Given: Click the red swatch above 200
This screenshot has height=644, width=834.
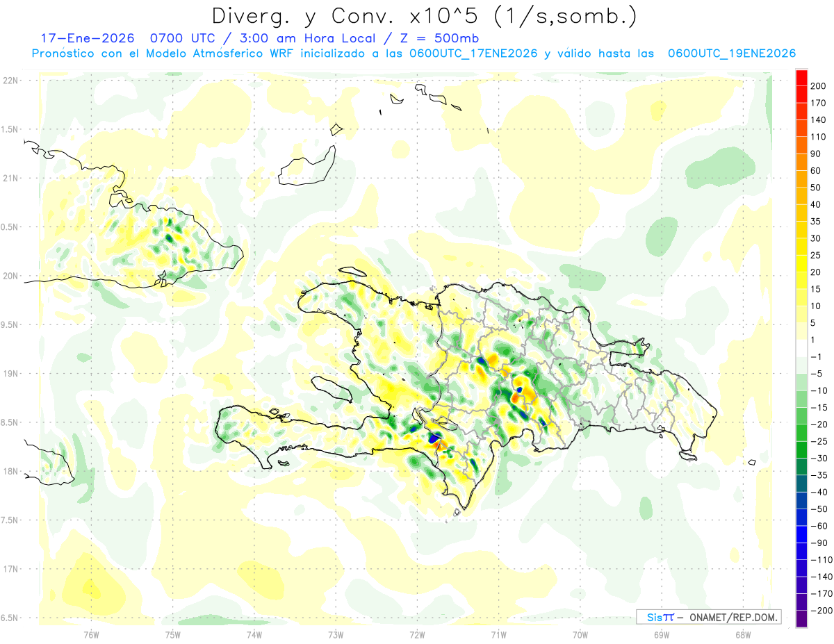Looking at the screenshot, I should [801, 78].
